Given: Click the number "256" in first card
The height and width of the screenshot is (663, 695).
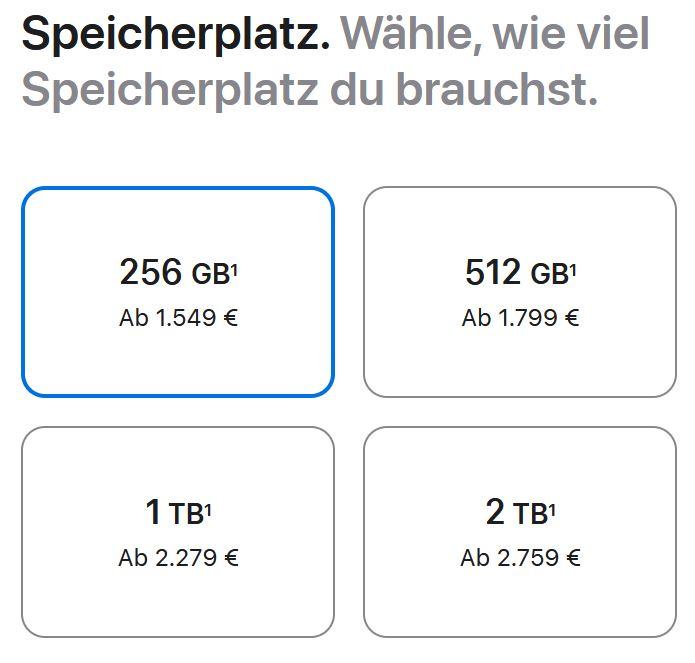Looking at the screenshot, I should (x=151, y=272).
